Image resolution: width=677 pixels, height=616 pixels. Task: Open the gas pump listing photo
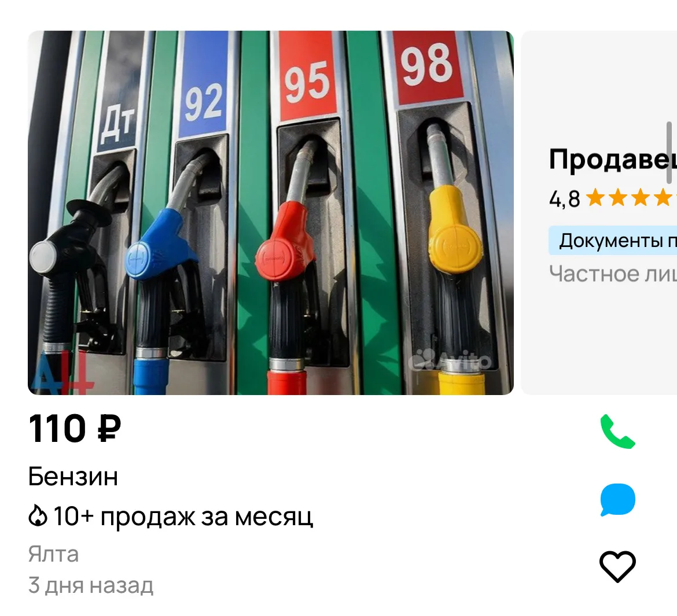271,212
